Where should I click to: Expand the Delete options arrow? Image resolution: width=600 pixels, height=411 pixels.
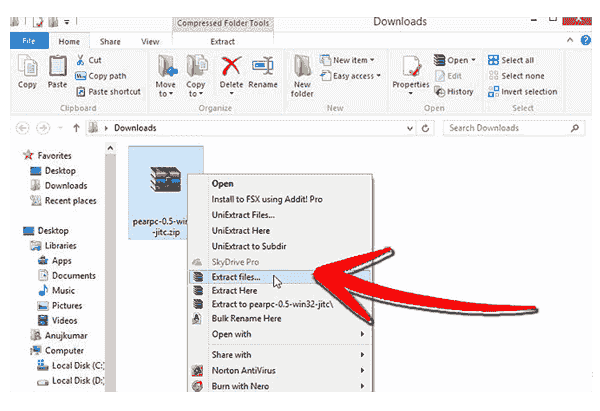[x=232, y=93]
